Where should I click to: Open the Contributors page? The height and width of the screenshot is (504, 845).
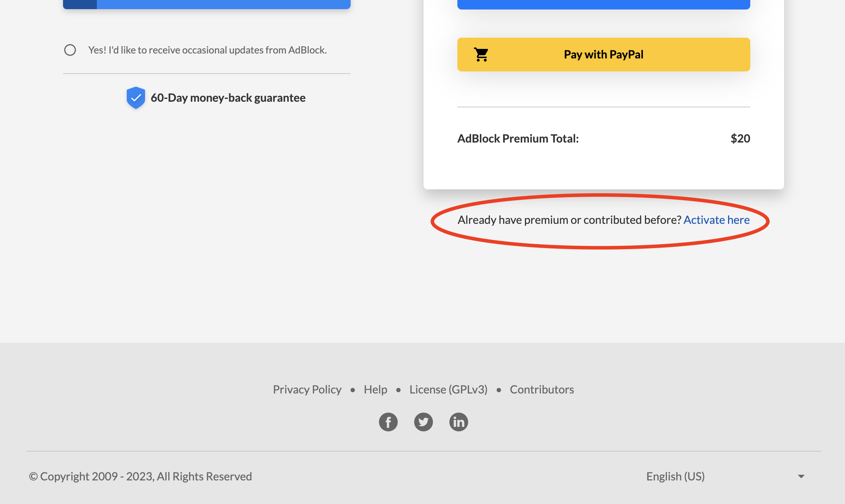(x=542, y=389)
